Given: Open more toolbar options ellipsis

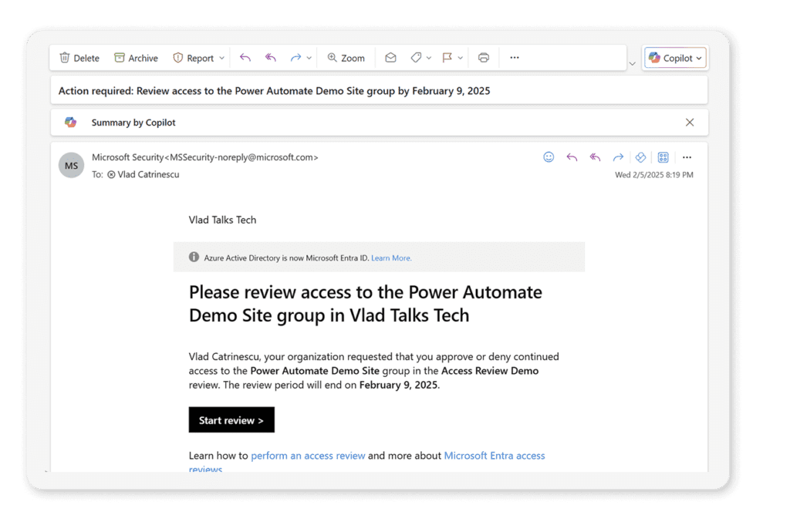Looking at the screenshot, I should [x=515, y=57].
